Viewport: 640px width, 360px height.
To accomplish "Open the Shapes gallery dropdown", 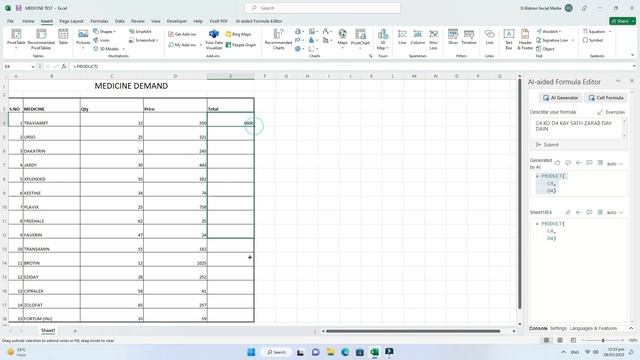I will tap(104, 31).
